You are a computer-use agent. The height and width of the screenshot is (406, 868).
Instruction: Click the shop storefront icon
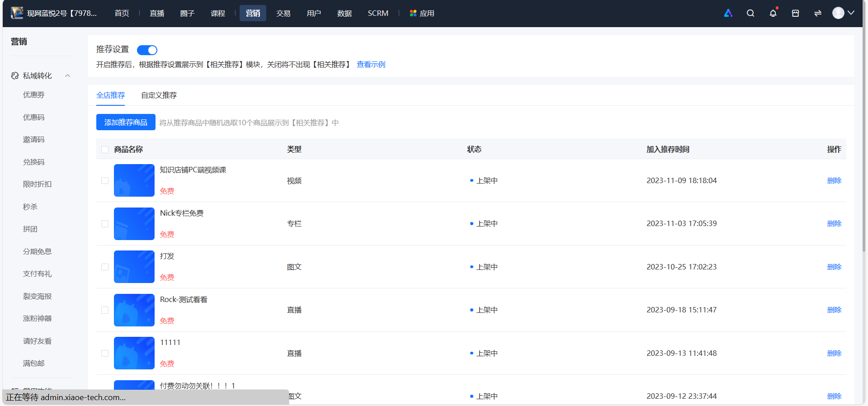796,13
